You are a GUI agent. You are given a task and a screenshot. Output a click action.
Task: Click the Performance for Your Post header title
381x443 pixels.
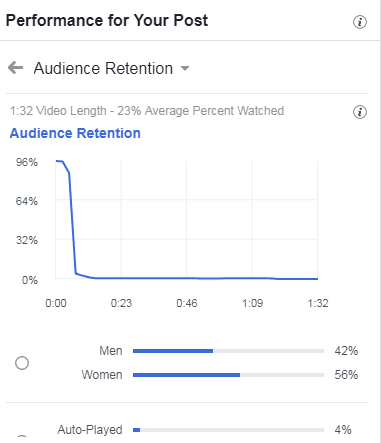(107, 20)
